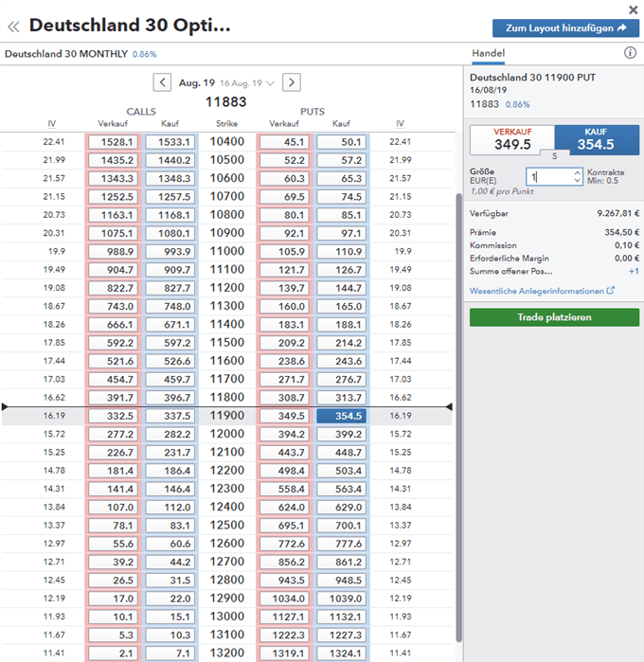644x662 pixels.
Task: Click the +1 Summe offener Positionen value
Action: [634, 271]
